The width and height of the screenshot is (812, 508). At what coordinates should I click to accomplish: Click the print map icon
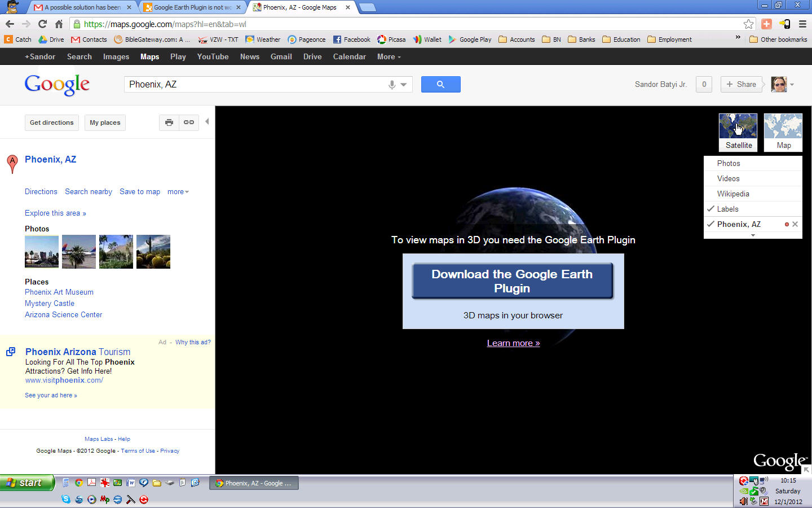169,122
